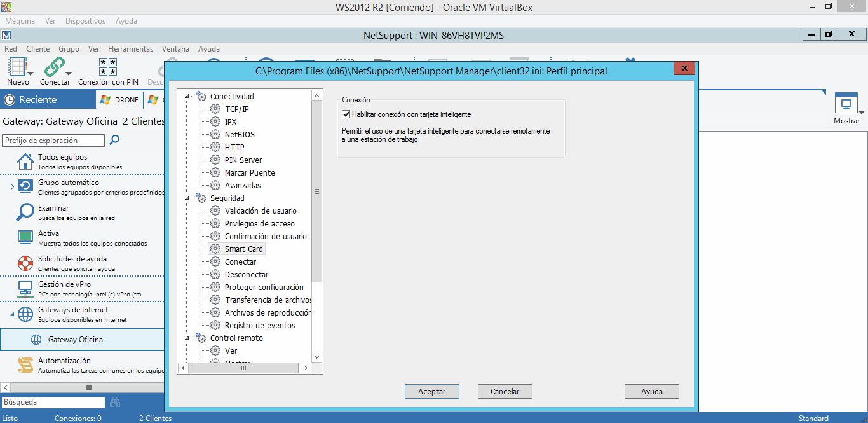Click the search magnifier beside Prefijo de exploración
The image size is (868, 423).
point(115,140)
